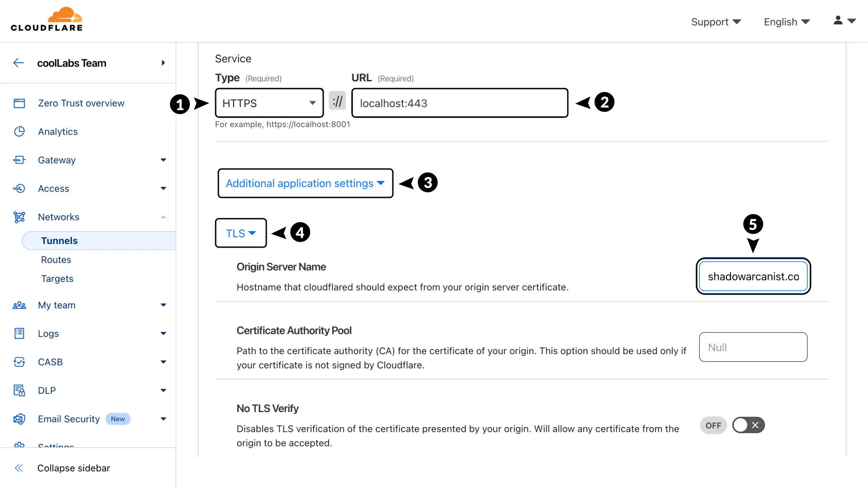Open the Support menu
This screenshot has width=868, height=488.
716,22
